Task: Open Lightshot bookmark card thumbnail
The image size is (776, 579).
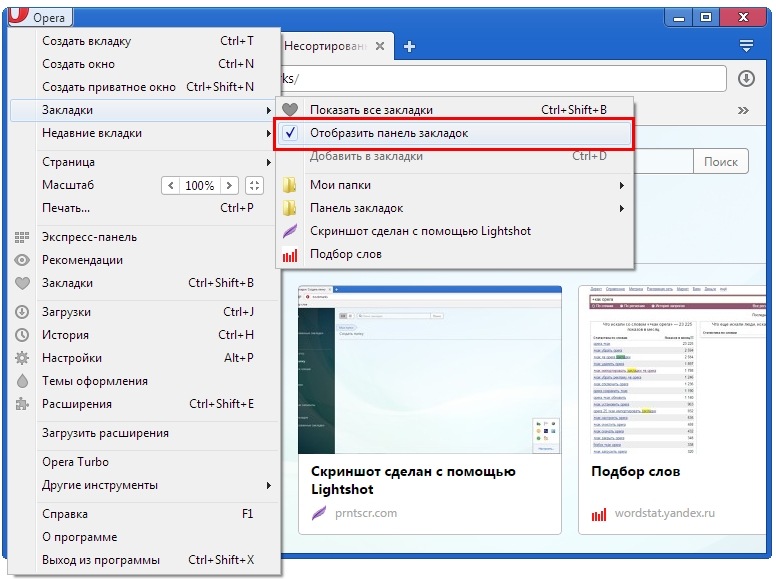Action: click(x=430, y=370)
